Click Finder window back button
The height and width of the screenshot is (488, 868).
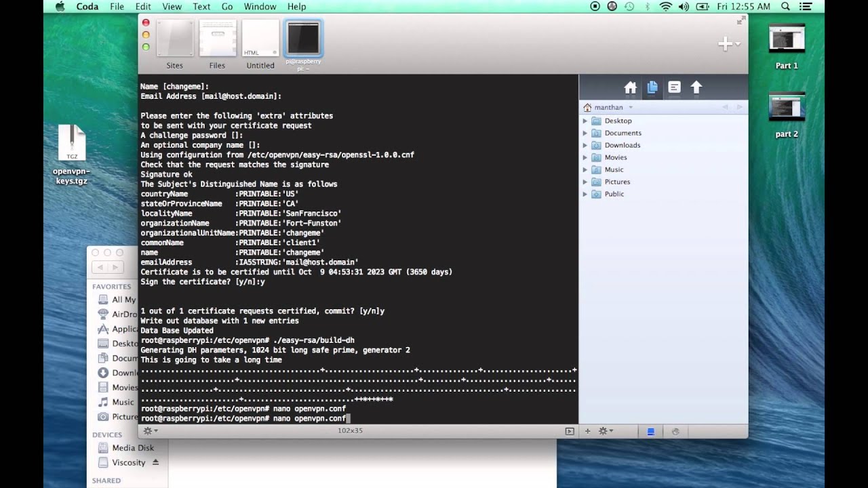pyautogui.click(x=100, y=268)
